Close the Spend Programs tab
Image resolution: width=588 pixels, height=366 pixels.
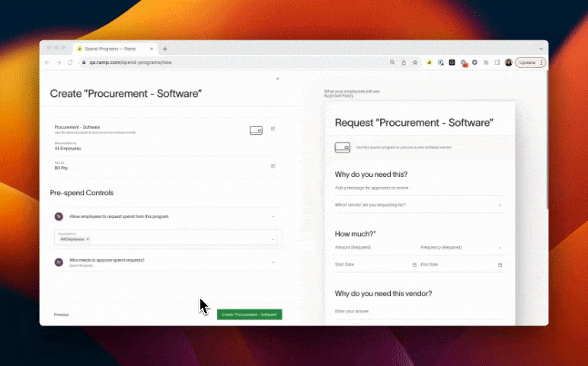[152, 49]
